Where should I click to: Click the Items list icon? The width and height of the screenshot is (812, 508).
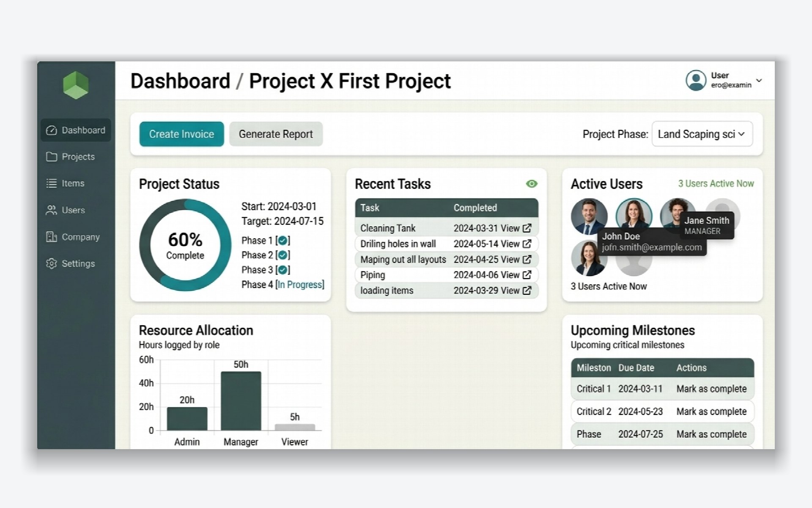tap(51, 183)
